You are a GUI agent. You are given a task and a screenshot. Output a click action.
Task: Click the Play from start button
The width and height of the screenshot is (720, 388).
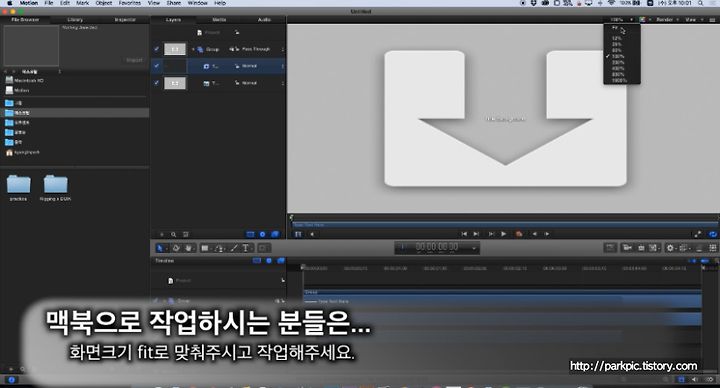pos(491,234)
